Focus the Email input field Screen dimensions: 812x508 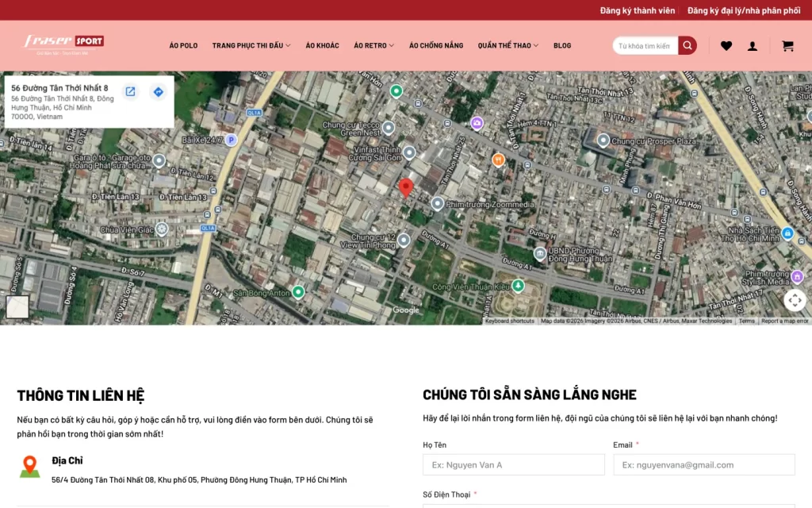coord(704,465)
